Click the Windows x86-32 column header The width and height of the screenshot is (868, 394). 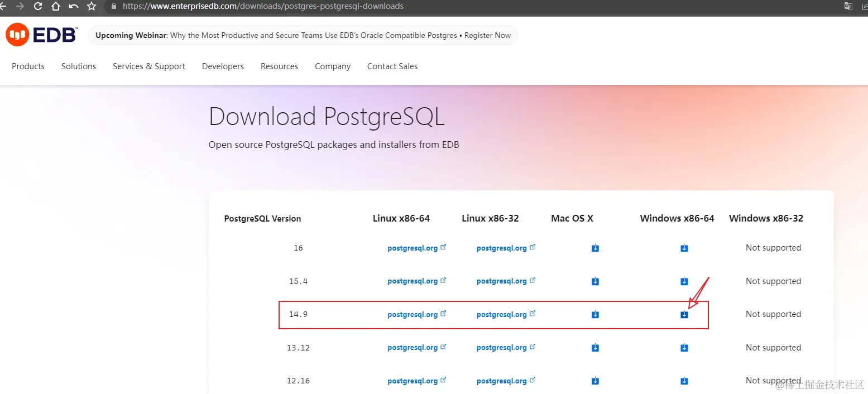(x=766, y=219)
